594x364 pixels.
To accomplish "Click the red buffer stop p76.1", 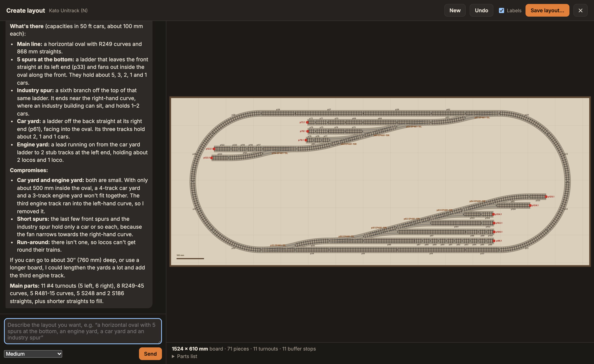I will coord(308,131).
